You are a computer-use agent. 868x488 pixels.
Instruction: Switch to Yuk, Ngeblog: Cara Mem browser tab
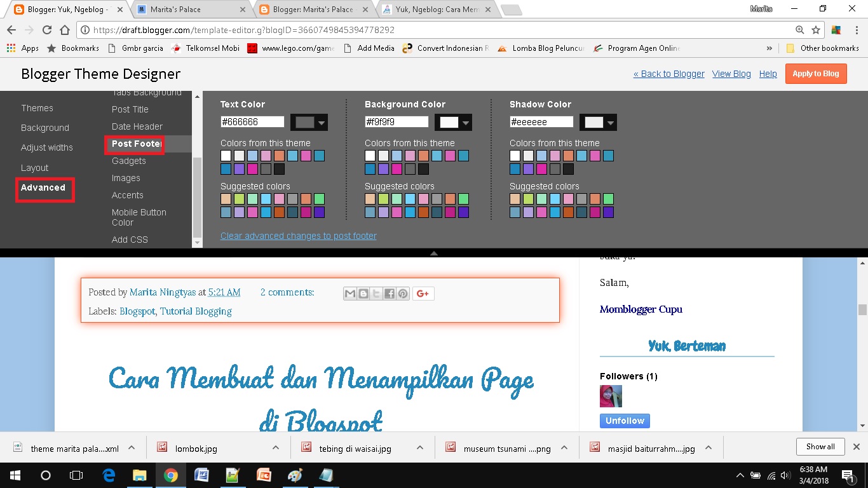click(436, 9)
